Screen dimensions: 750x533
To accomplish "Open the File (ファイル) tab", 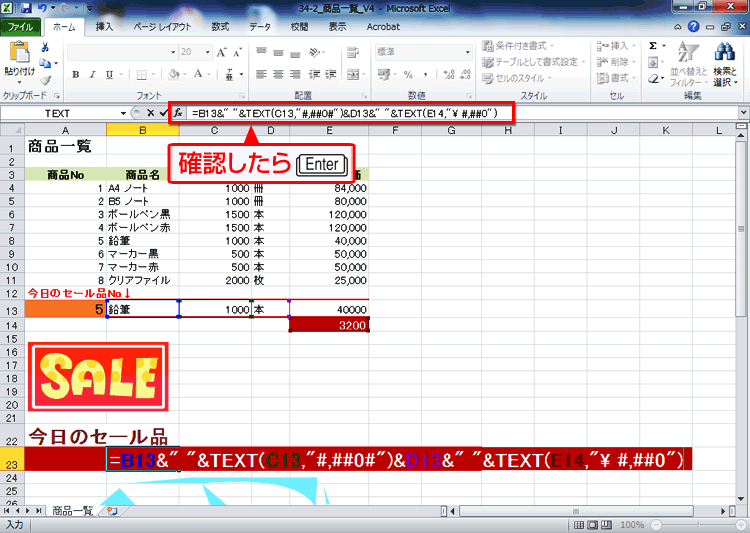I will [20, 27].
